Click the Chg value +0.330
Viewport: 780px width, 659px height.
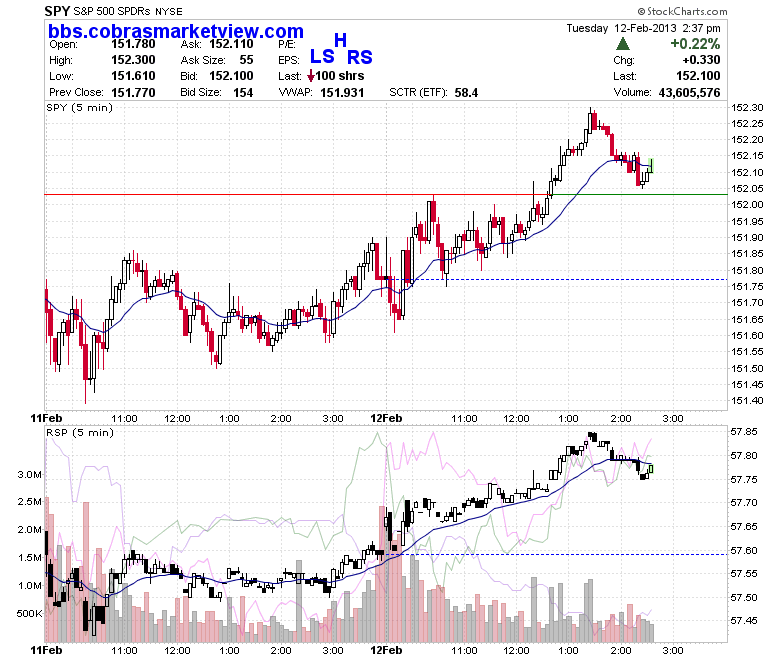click(x=701, y=60)
